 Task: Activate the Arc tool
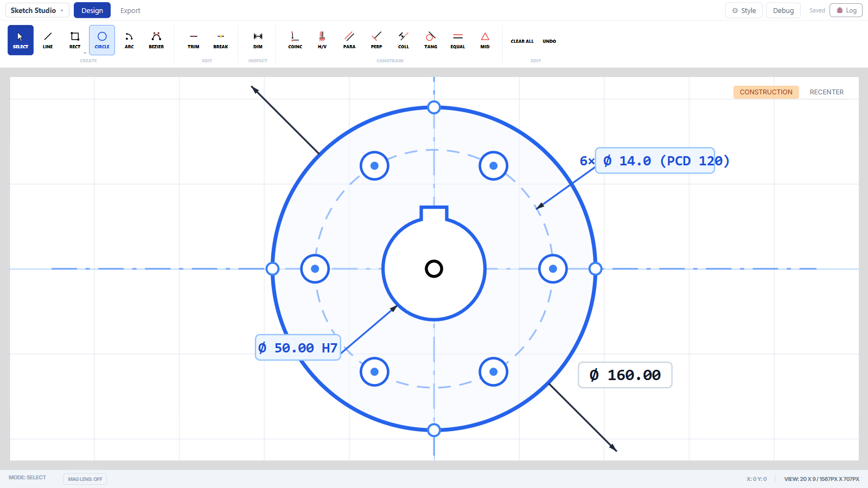click(x=129, y=40)
